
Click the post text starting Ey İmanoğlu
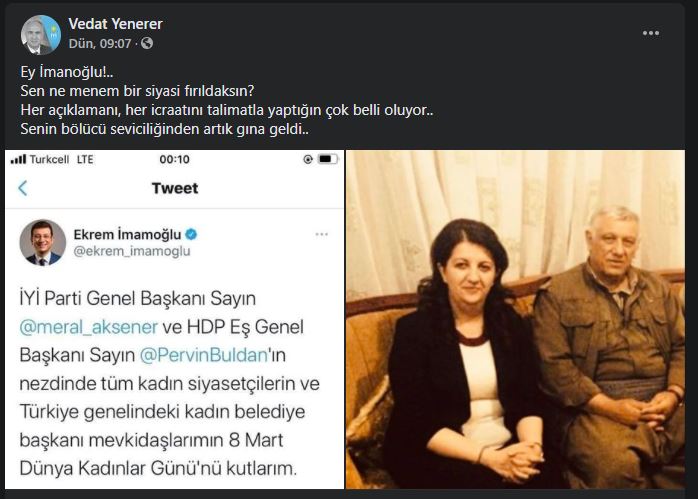click(x=227, y=101)
